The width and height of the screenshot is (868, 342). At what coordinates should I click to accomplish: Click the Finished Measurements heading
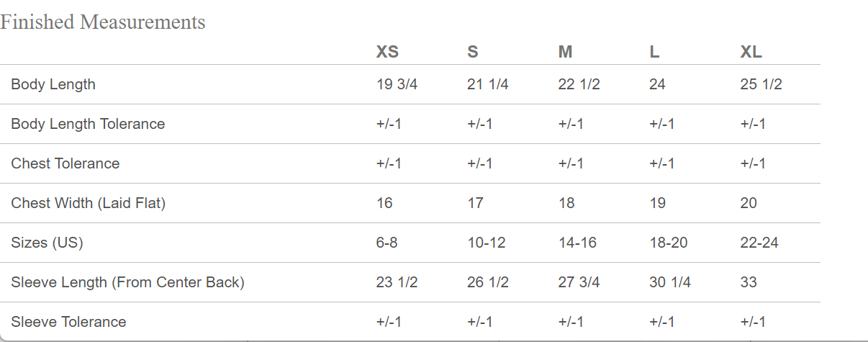103,22
